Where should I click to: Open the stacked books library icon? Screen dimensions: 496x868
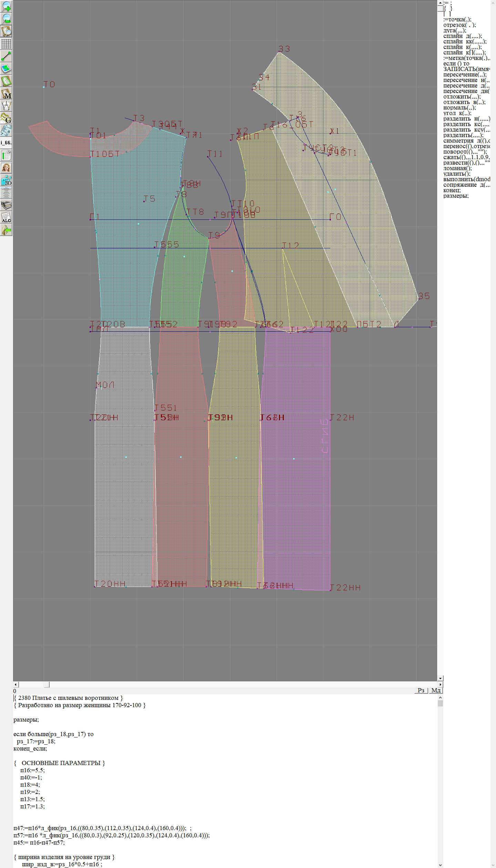[x=6, y=205]
